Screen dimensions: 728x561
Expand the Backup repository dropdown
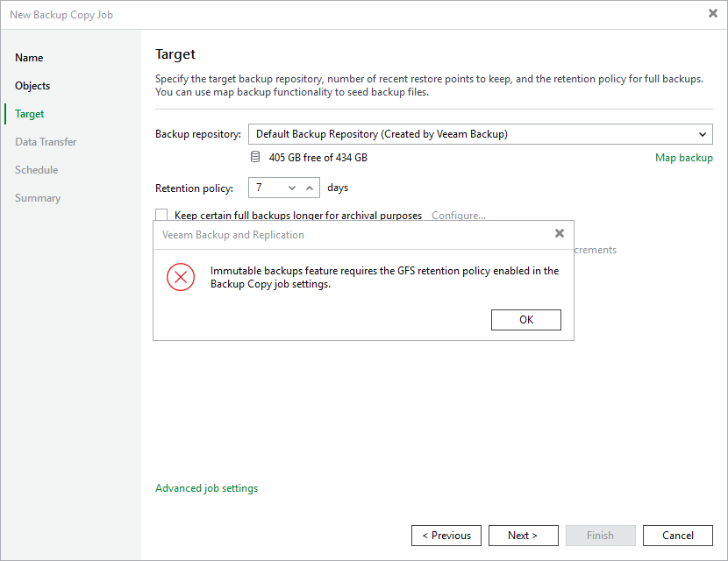tap(480, 134)
